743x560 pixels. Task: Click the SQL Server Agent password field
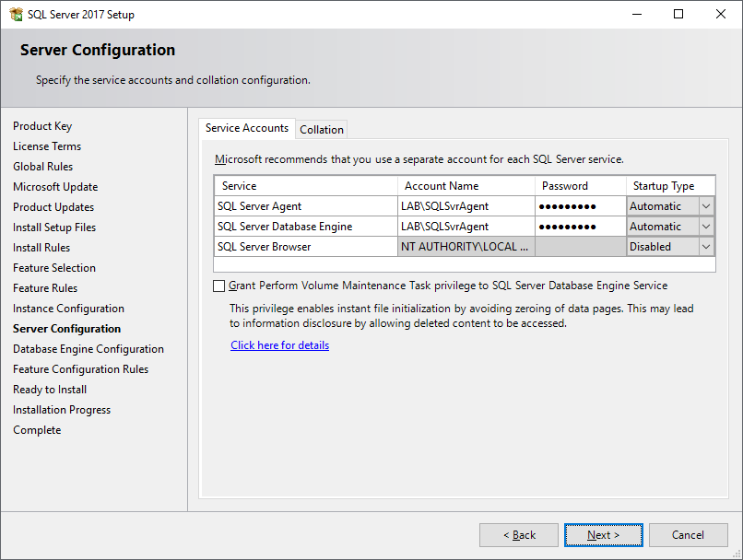[x=580, y=206]
